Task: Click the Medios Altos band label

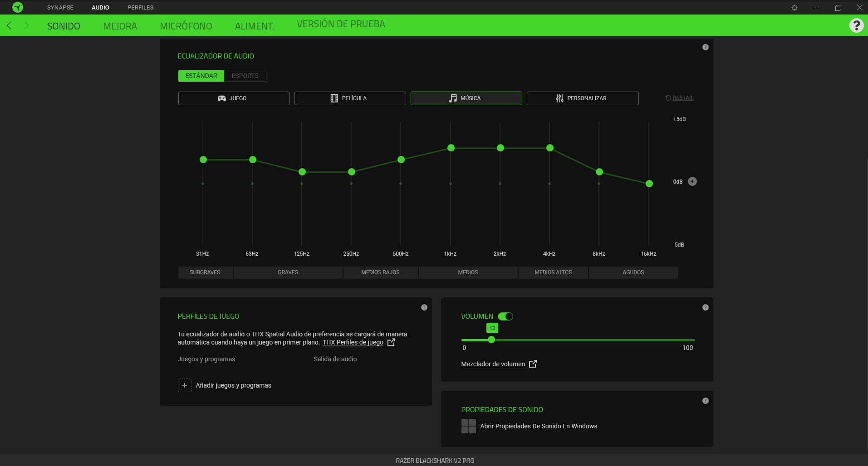Action: [553, 272]
